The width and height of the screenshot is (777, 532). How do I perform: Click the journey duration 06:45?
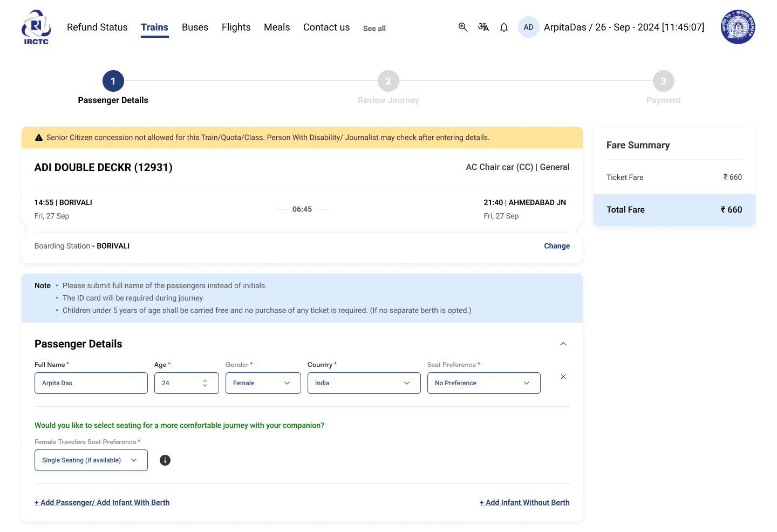[x=302, y=209]
